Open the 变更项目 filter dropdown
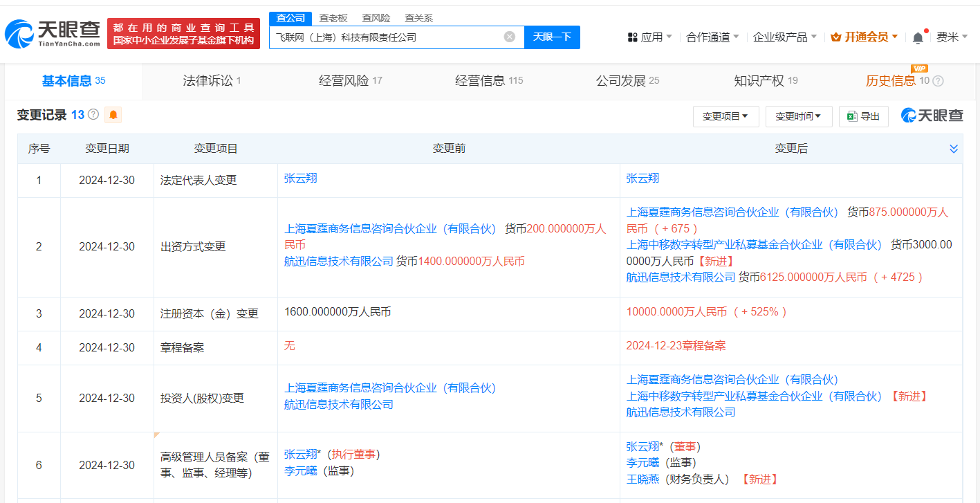Screen dimensions: 980x503 (x=725, y=116)
